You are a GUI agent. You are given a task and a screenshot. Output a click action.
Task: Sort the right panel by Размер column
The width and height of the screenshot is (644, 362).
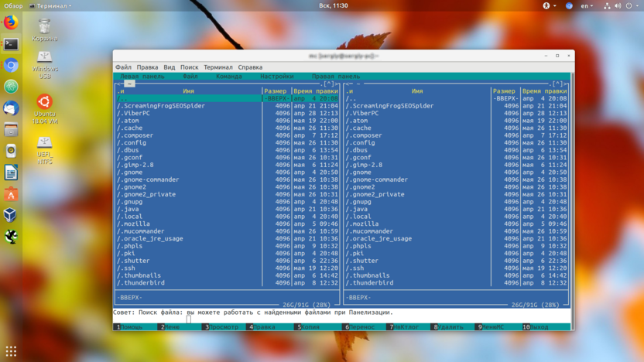[504, 91]
